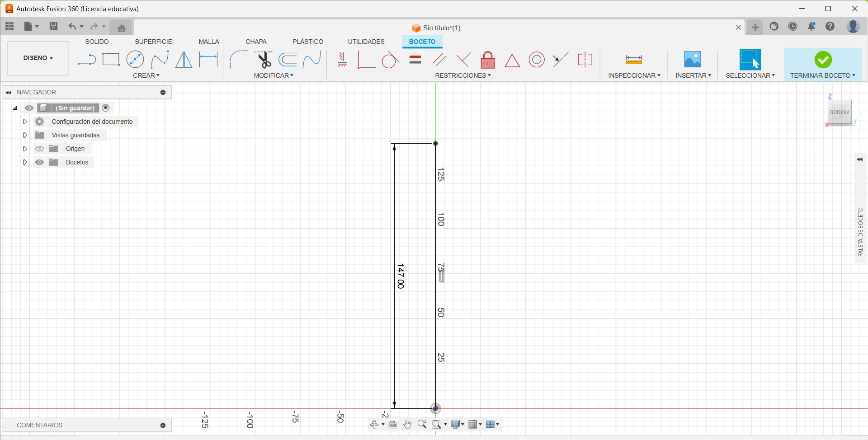This screenshot has width=868, height=440.
Task: Select the Trim scissors tool
Action: point(263,60)
